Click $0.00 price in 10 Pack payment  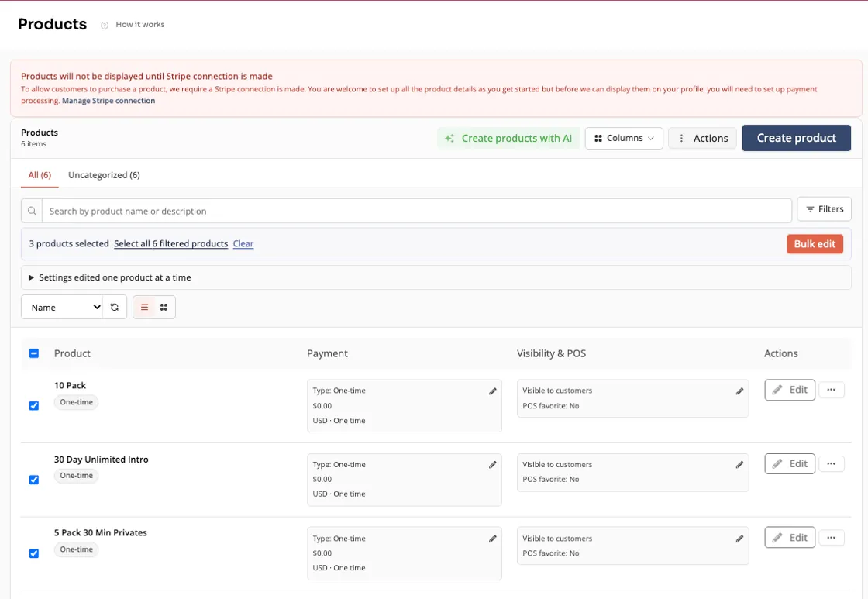pyautogui.click(x=322, y=406)
